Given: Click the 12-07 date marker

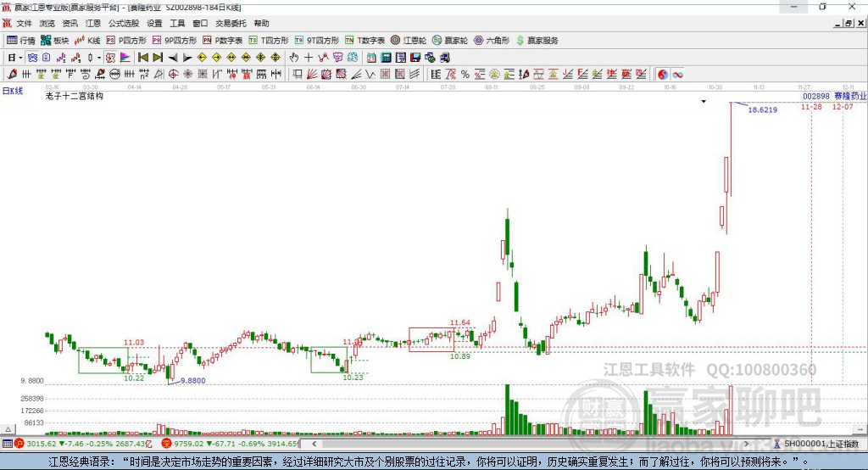Looking at the screenshot, I should (x=843, y=106).
